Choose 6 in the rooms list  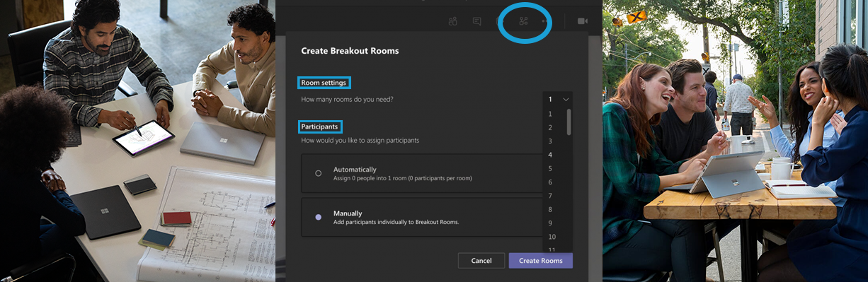coord(550,182)
